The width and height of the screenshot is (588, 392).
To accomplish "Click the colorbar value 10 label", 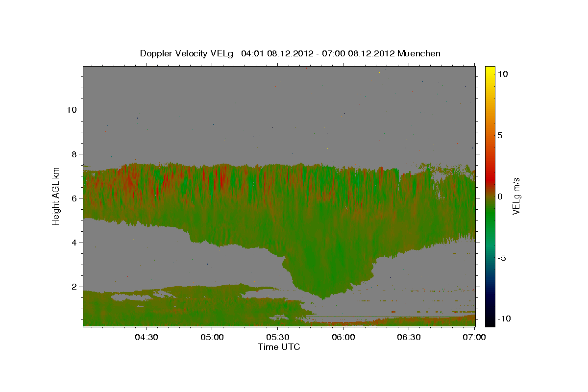I will tap(502, 73).
